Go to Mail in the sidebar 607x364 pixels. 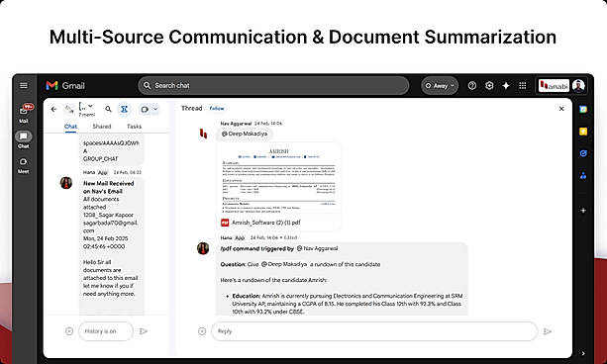pyautogui.click(x=24, y=114)
